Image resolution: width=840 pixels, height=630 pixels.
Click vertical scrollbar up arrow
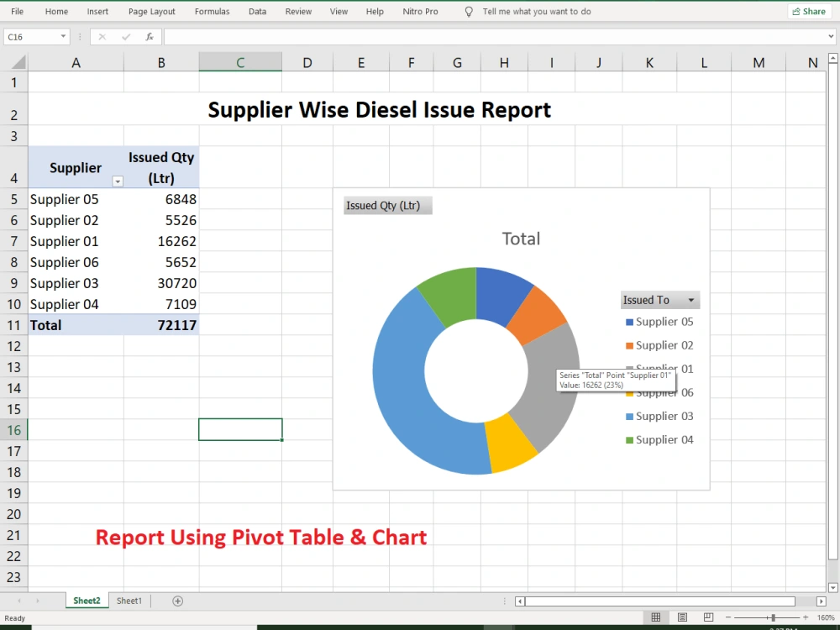[833, 57]
